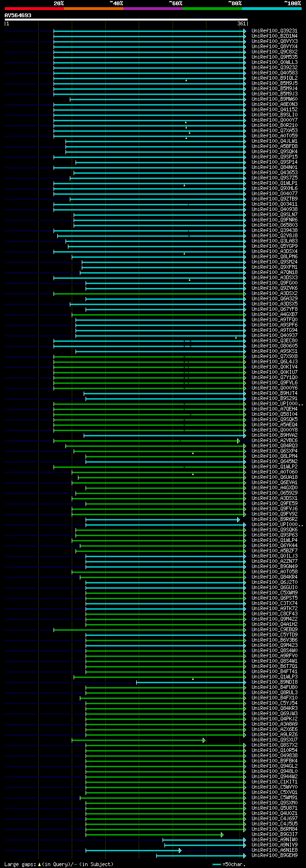Select the UniRef100_Q4JLW1 label
Image resolution: width=306 pixels, height=868 pixels.
(274, 141)
